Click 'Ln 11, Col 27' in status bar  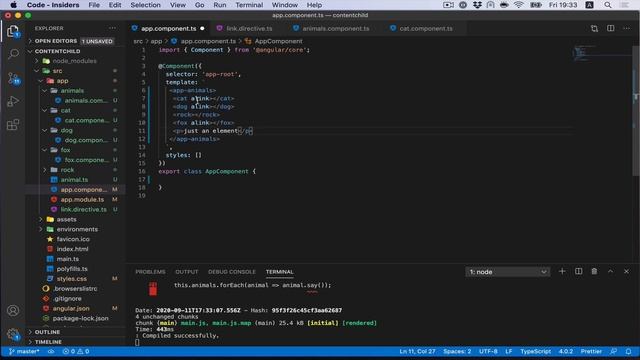[417, 351]
